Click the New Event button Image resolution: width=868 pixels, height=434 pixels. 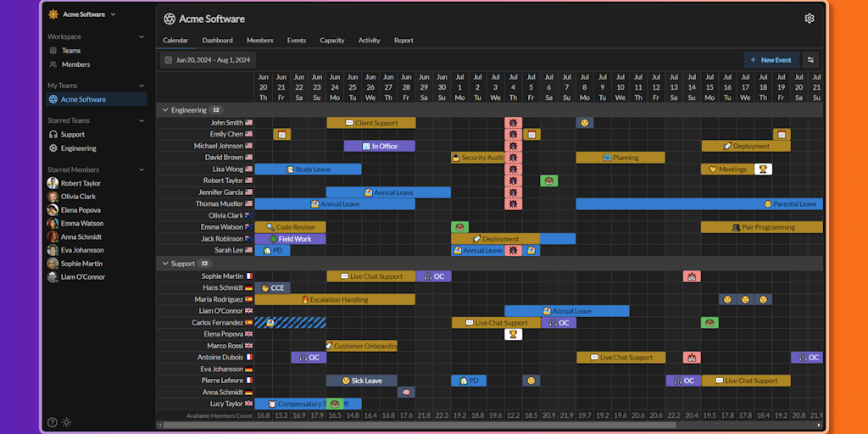coord(771,60)
